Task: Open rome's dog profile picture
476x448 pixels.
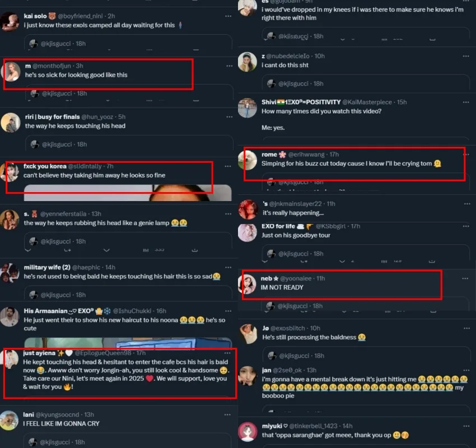Action: coord(248,161)
